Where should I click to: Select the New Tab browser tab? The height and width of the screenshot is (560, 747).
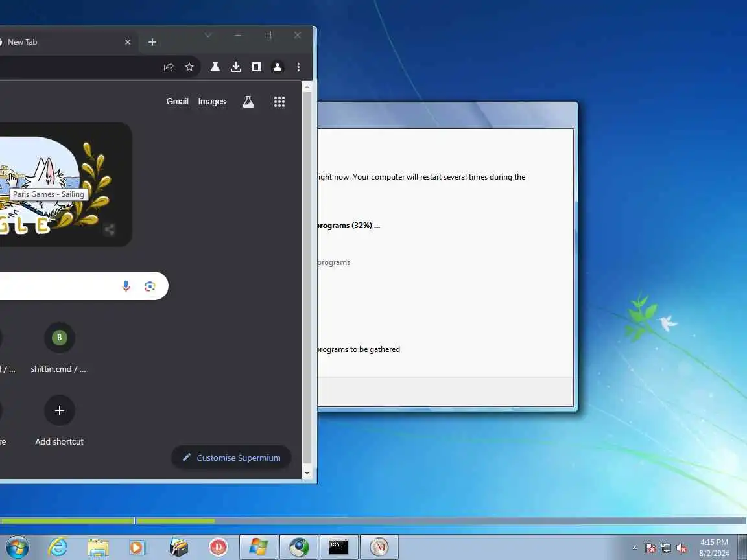[x=67, y=42]
